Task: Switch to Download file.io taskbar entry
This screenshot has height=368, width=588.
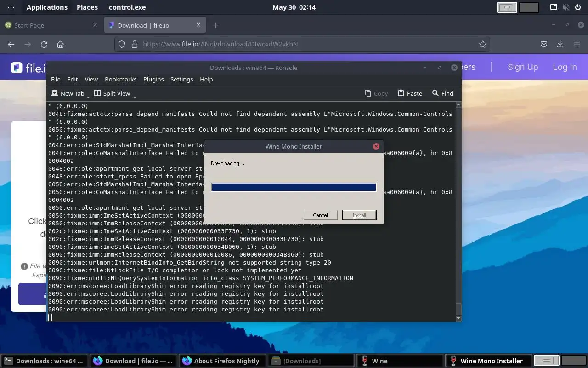Action: (x=133, y=361)
